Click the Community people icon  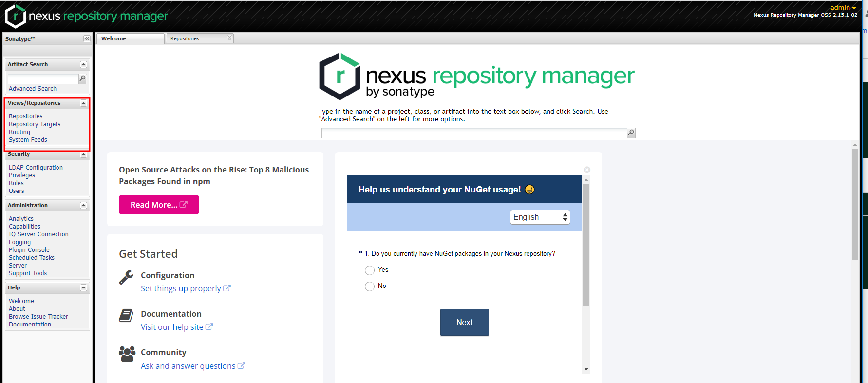pyautogui.click(x=127, y=354)
